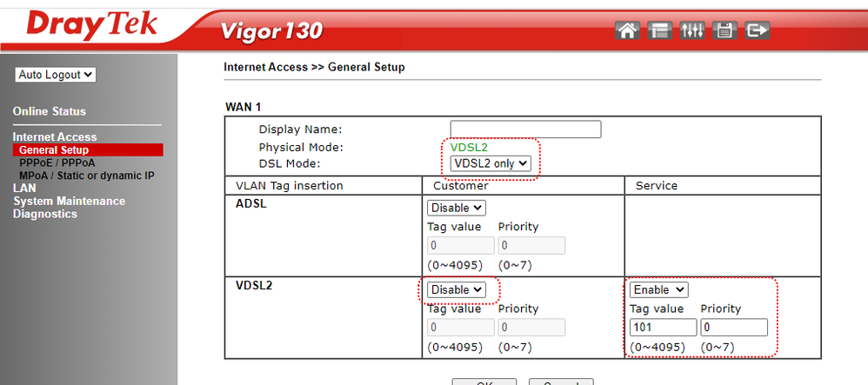
Task: Go to the Home icon in header
Action: pyautogui.click(x=627, y=30)
